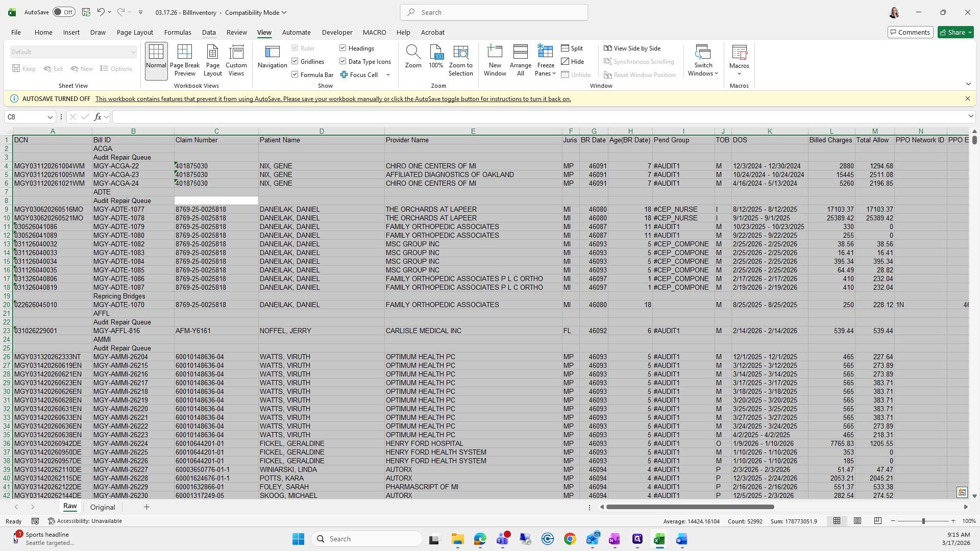Expand the Name Box dropdown arrow
Screen dimensions: 980x551
pyautogui.click(x=50, y=117)
